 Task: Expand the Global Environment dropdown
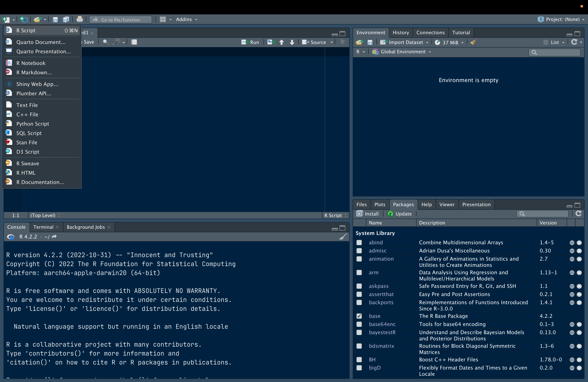point(403,52)
